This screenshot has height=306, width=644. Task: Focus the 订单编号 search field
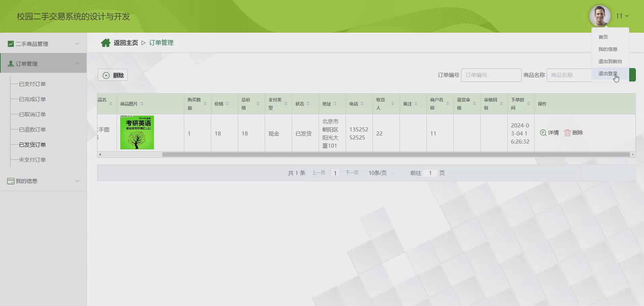coord(491,75)
